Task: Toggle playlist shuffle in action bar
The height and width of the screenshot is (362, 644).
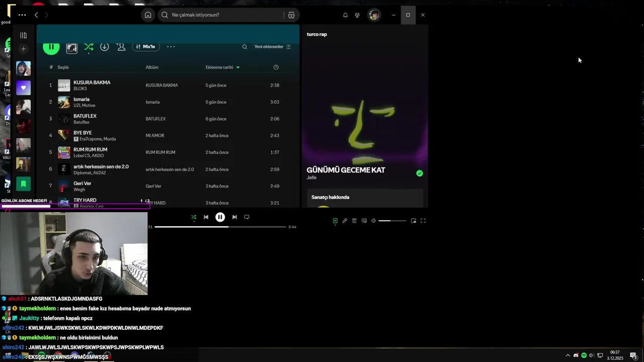Action: pos(89,47)
